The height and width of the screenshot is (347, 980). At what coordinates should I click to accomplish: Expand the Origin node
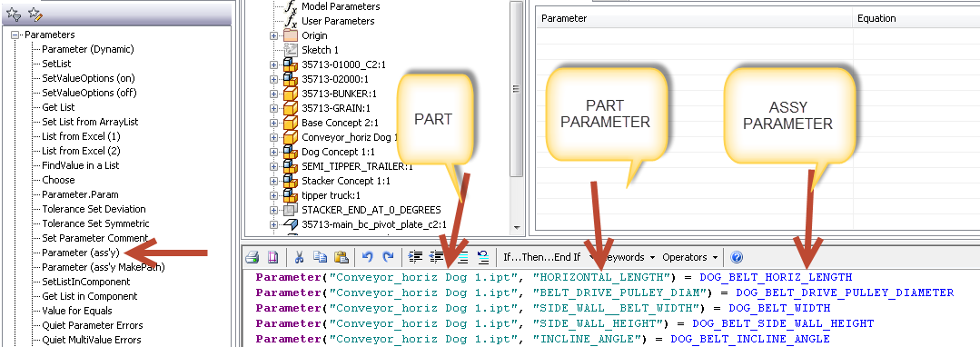273,35
